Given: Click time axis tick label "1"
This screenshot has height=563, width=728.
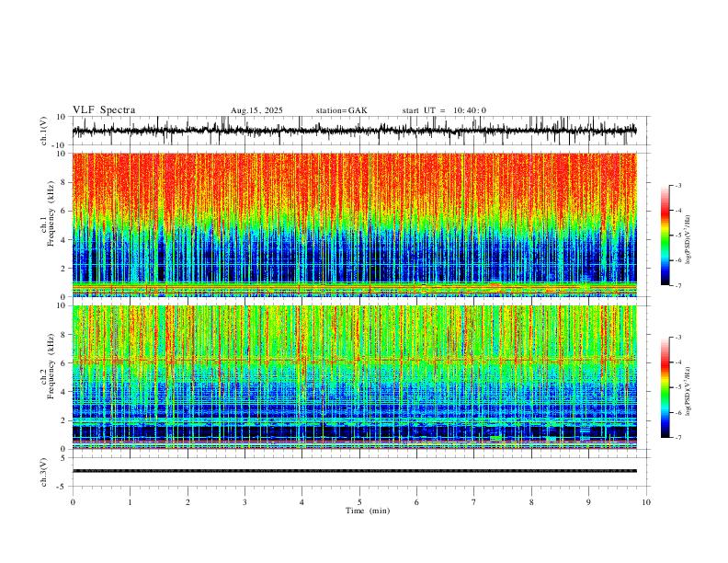Looking at the screenshot, I should click(130, 502).
